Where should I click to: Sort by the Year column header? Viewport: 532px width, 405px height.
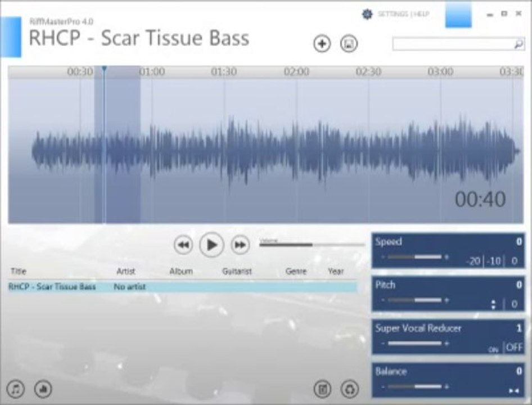click(336, 271)
